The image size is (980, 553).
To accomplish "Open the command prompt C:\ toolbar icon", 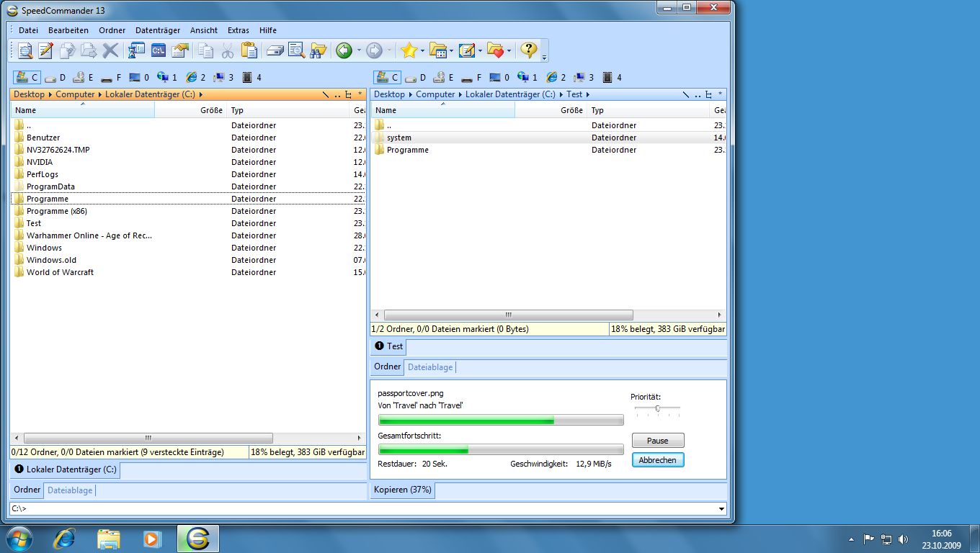I will coord(158,50).
